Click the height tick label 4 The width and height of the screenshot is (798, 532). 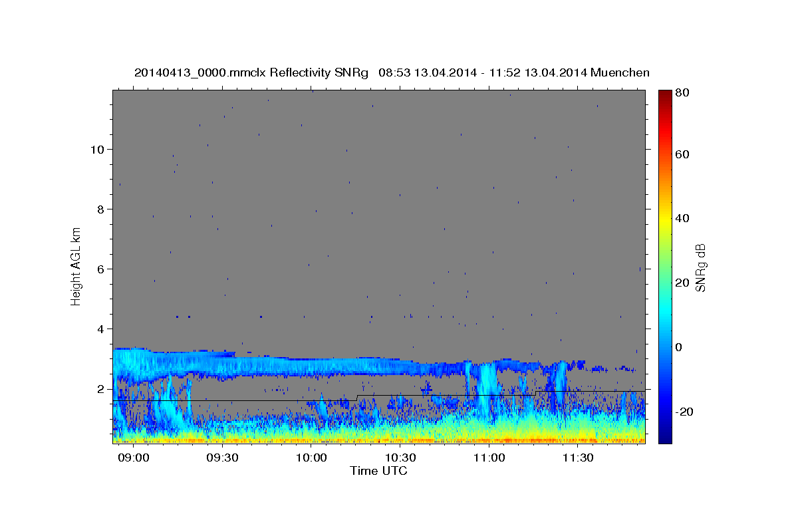(101, 329)
